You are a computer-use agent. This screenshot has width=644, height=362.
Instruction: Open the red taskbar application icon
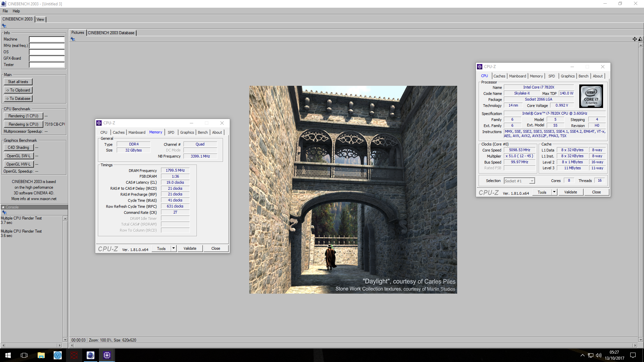[74, 355]
